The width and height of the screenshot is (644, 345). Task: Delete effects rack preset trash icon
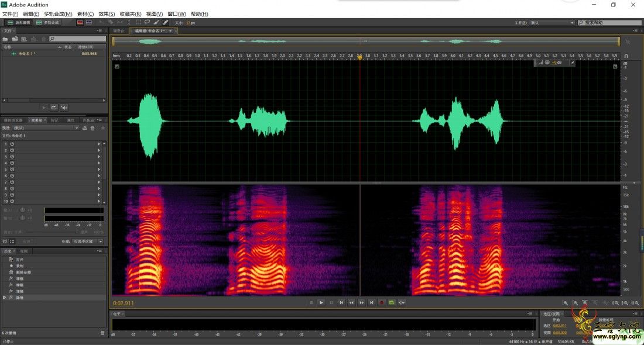click(x=93, y=128)
